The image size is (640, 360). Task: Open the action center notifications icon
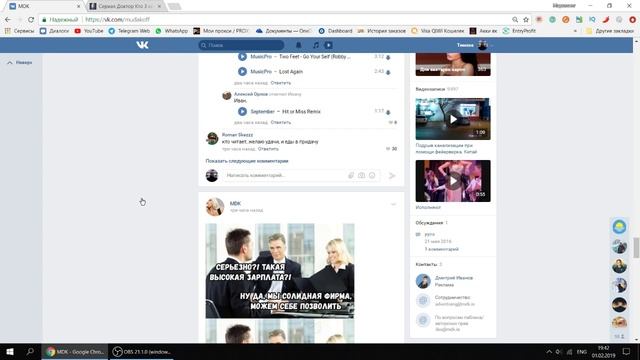pyautogui.click(x=627, y=352)
